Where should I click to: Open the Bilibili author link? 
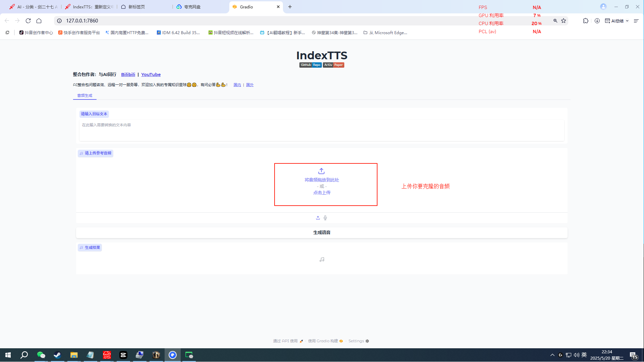click(x=128, y=75)
